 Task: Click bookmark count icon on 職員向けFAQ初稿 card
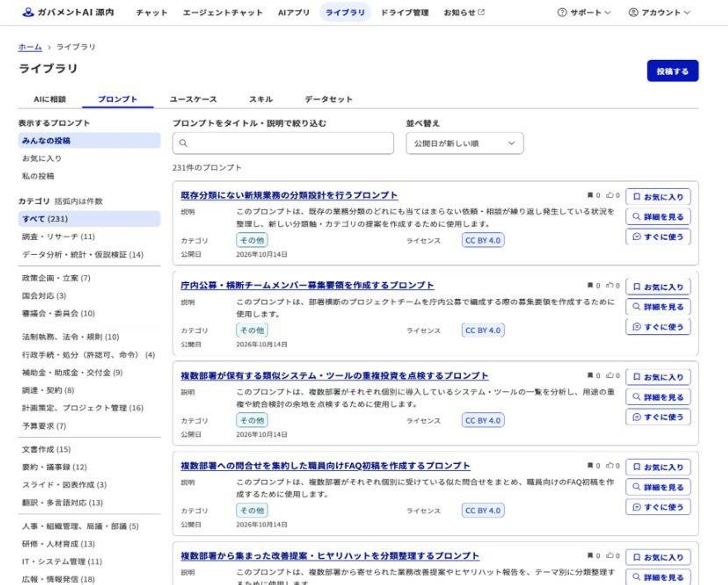click(x=590, y=466)
